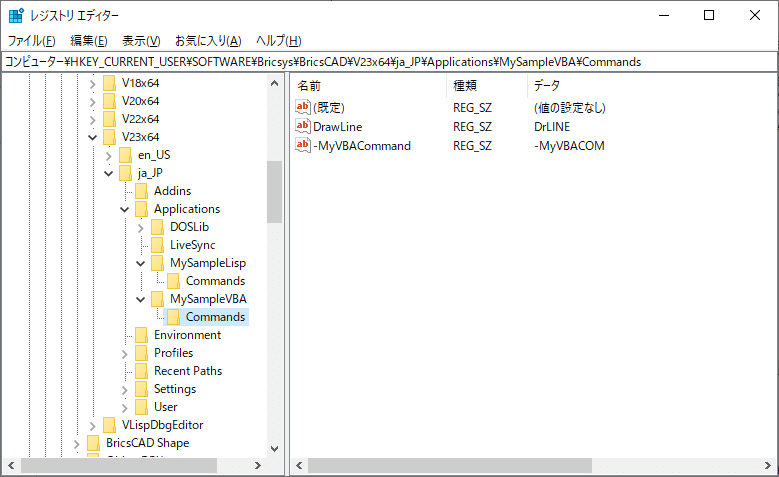Click the Settings folder icon

click(141, 389)
